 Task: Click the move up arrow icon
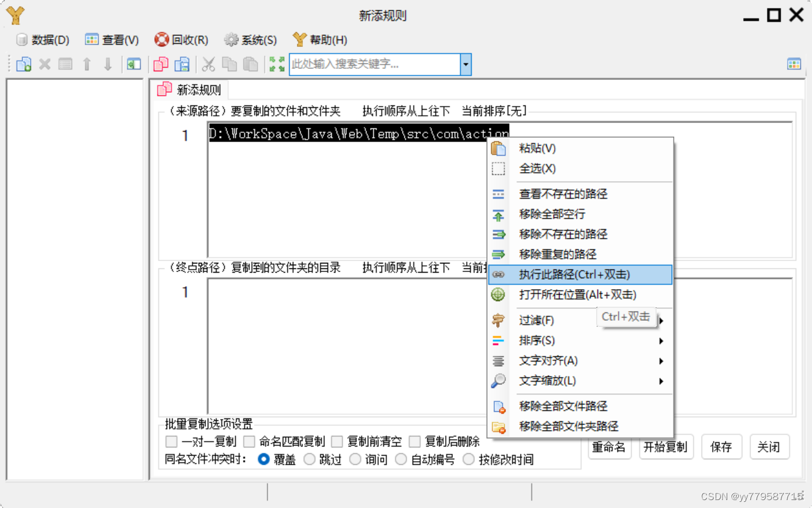coord(87,64)
